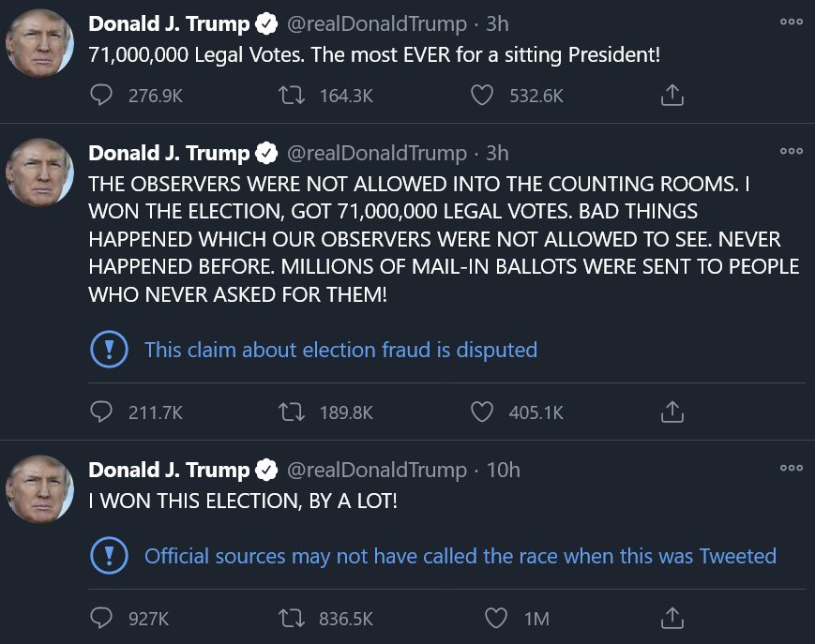Like the tweet with 532.6K likes

[x=482, y=95]
